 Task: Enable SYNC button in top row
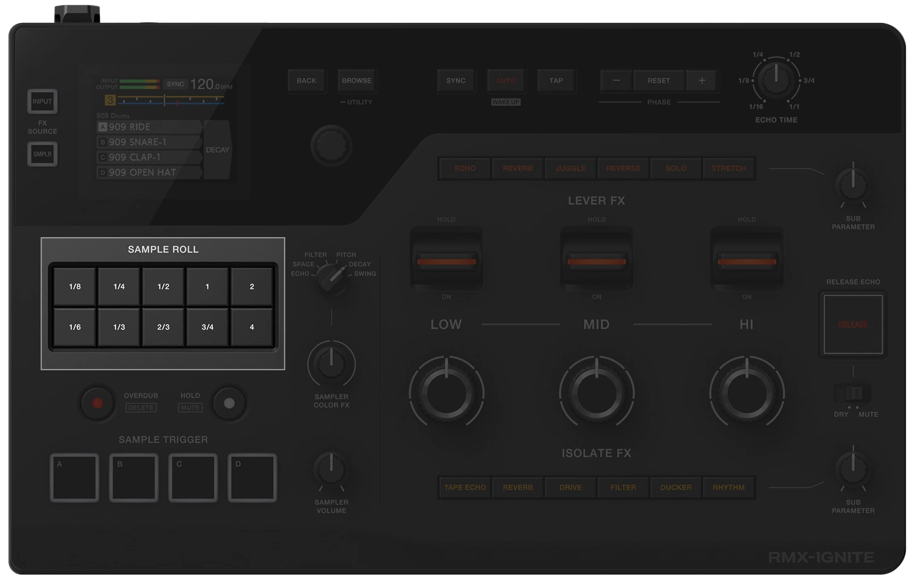[x=456, y=80]
